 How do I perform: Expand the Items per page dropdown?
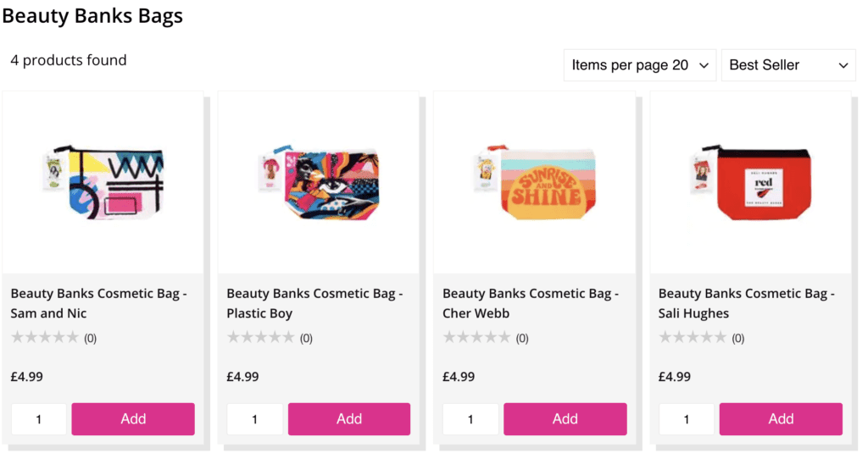pos(640,65)
